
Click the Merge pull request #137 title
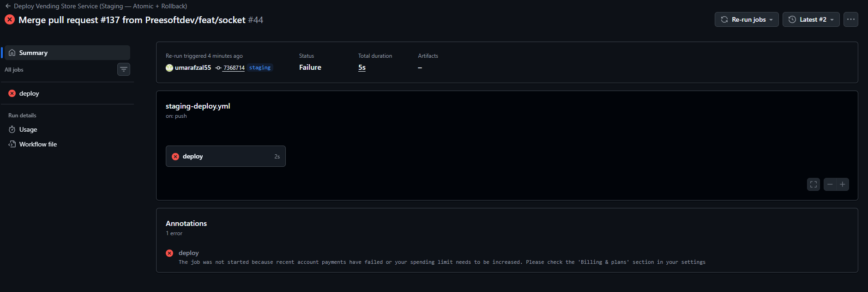[x=132, y=20]
